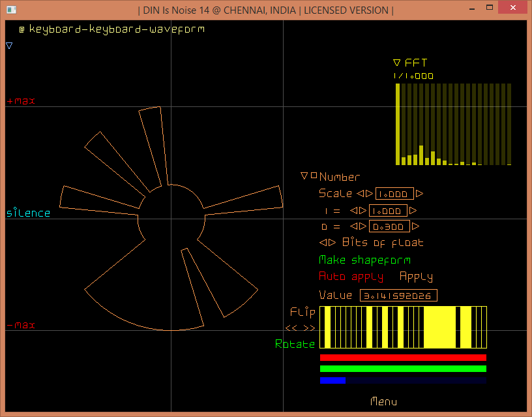Minimize the DIN Is Noise window
This screenshot has height=417, width=532.
(472, 8)
